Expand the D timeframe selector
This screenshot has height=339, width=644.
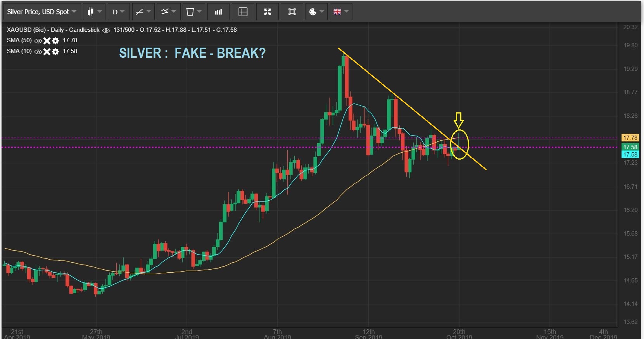(x=118, y=12)
